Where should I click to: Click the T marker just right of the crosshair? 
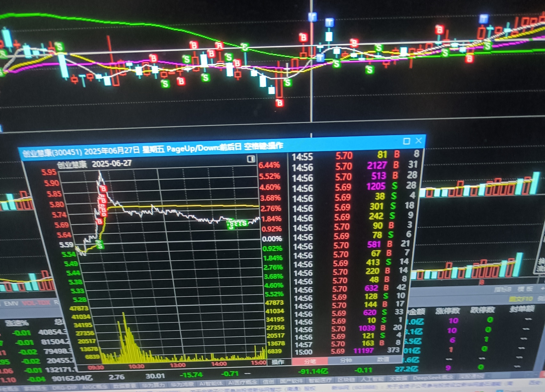tap(329, 23)
